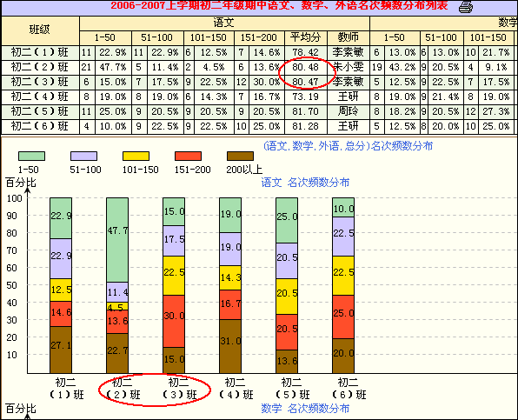
Task: Click 14.3% cell in 初二(4)班 row
Action: coord(213,97)
